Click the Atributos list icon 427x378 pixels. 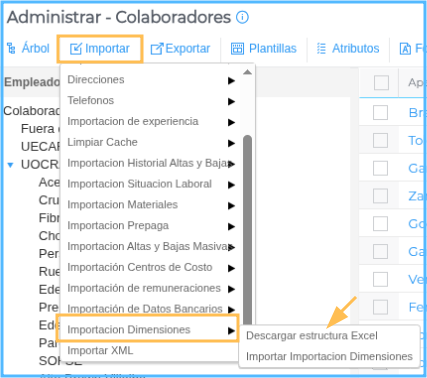click(x=321, y=49)
